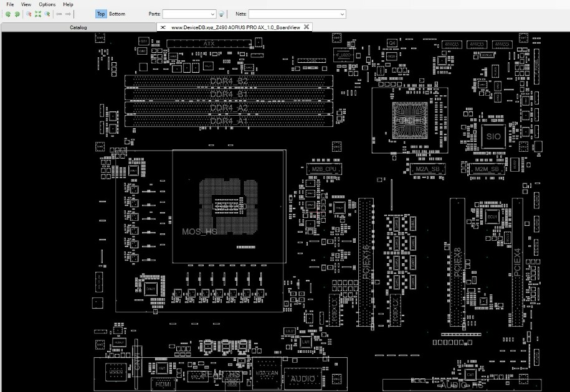Switch to the Catalog tab
The width and height of the screenshot is (570, 392).
78,27
